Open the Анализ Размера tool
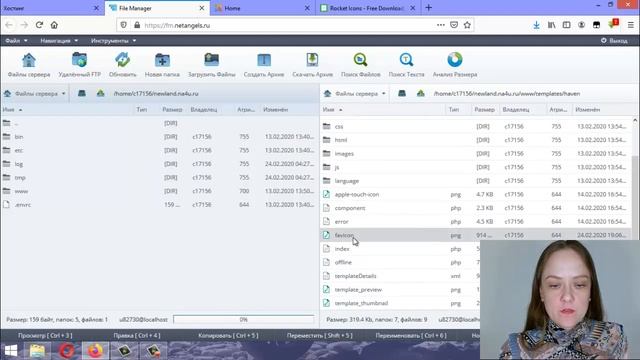640x360 pixels. click(x=455, y=65)
